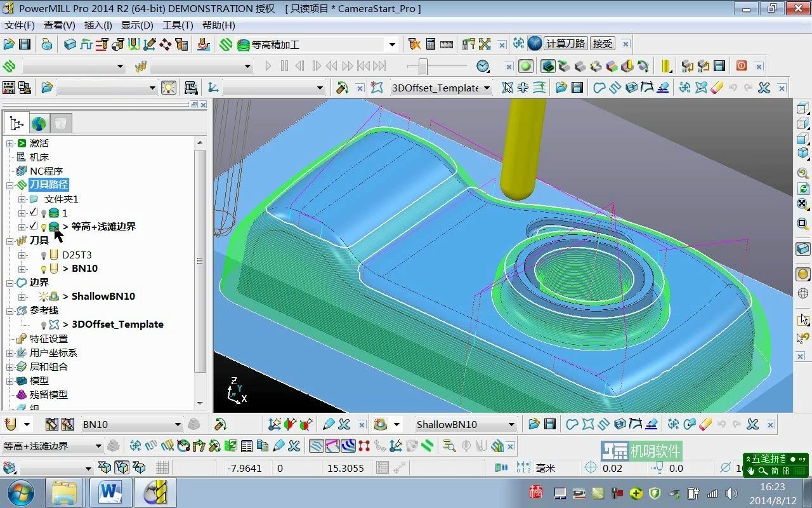Open the 3DOffset_Template dropdown

click(487, 88)
